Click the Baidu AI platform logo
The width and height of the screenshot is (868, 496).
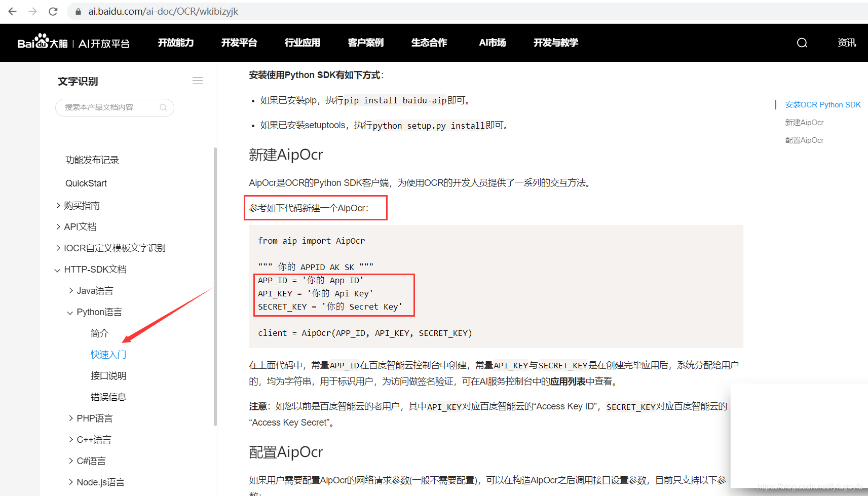(73, 43)
